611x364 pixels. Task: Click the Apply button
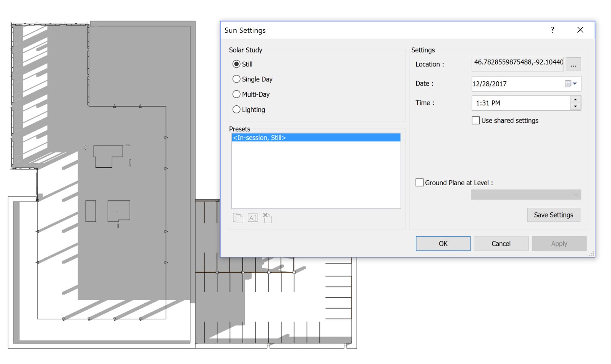[x=559, y=243]
